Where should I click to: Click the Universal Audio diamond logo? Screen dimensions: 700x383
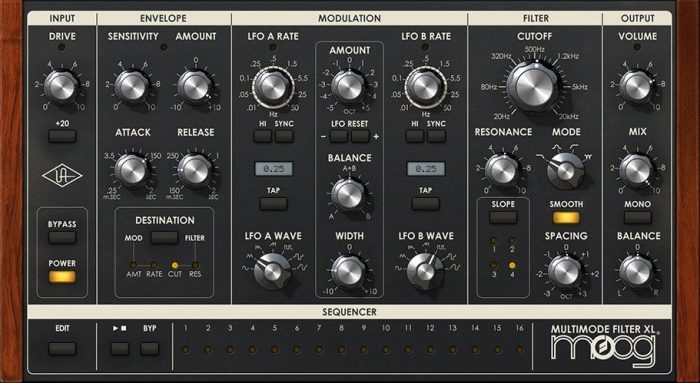point(62,176)
